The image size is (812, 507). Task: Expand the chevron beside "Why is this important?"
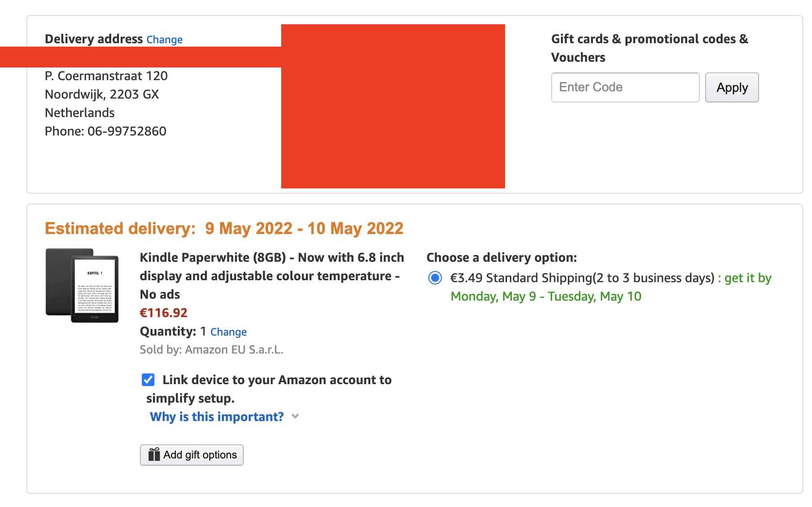pos(295,417)
